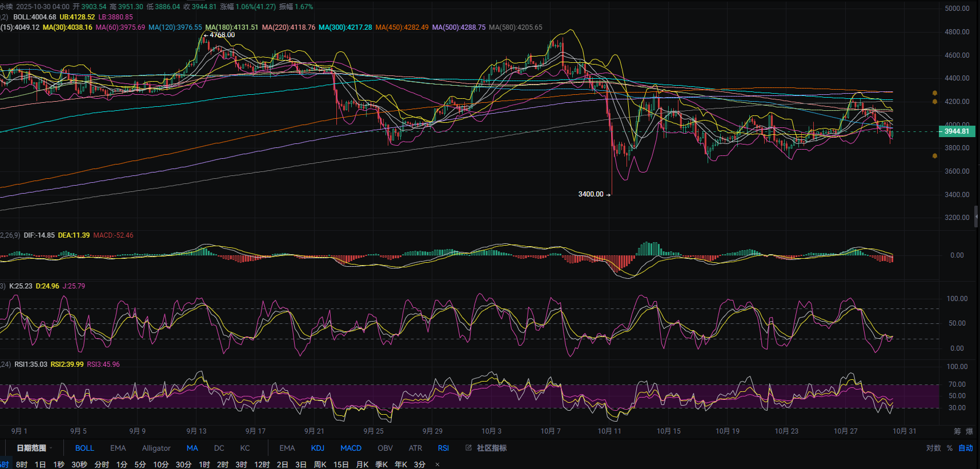
Task: Click the 4768.00 high price marker
Action: 222,35
